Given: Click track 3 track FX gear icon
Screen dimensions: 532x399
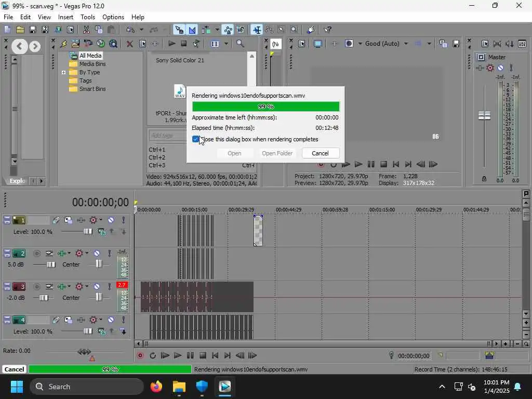Looking at the screenshot, I should click(79, 287).
